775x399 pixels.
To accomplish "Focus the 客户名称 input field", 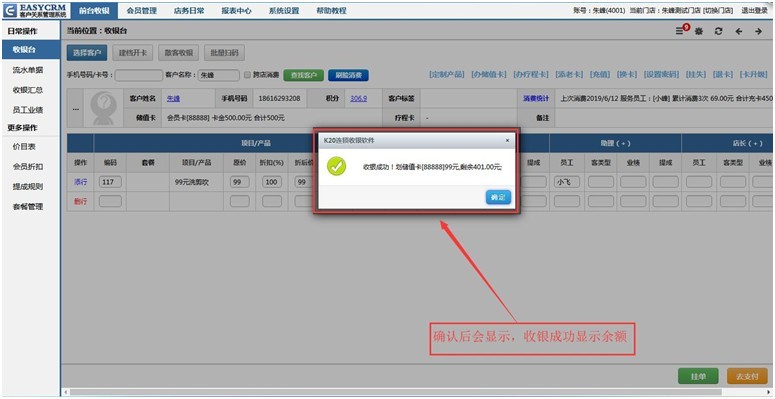I will point(218,75).
